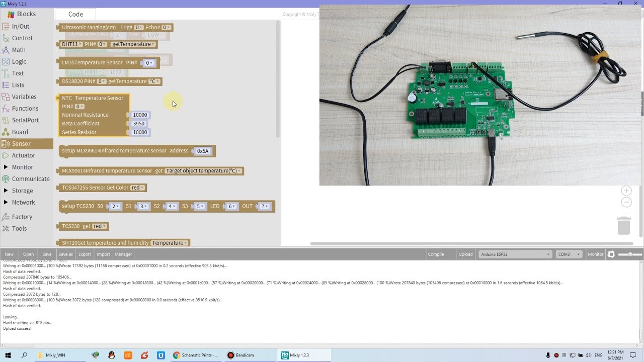Image resolution: width=644 pixels, height=362 pixels.
Task: Click the Nominal Resistance 10000 value field
Action: (x=140, y=115)
